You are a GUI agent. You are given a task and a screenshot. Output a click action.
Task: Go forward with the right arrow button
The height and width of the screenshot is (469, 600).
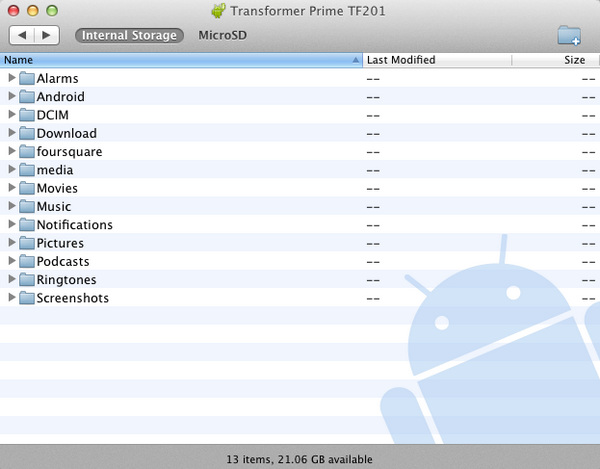pyautogui.click(x=47, y=35)
